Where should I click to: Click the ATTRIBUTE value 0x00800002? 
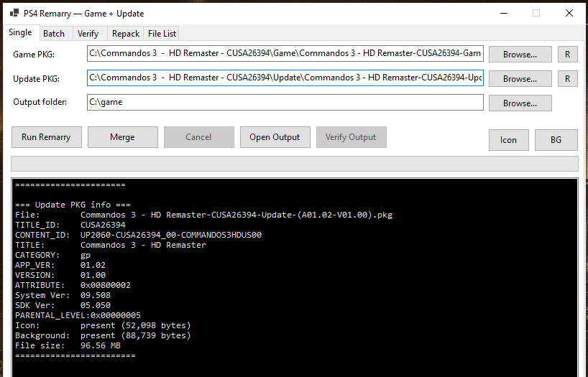click(x=106, y=286)
